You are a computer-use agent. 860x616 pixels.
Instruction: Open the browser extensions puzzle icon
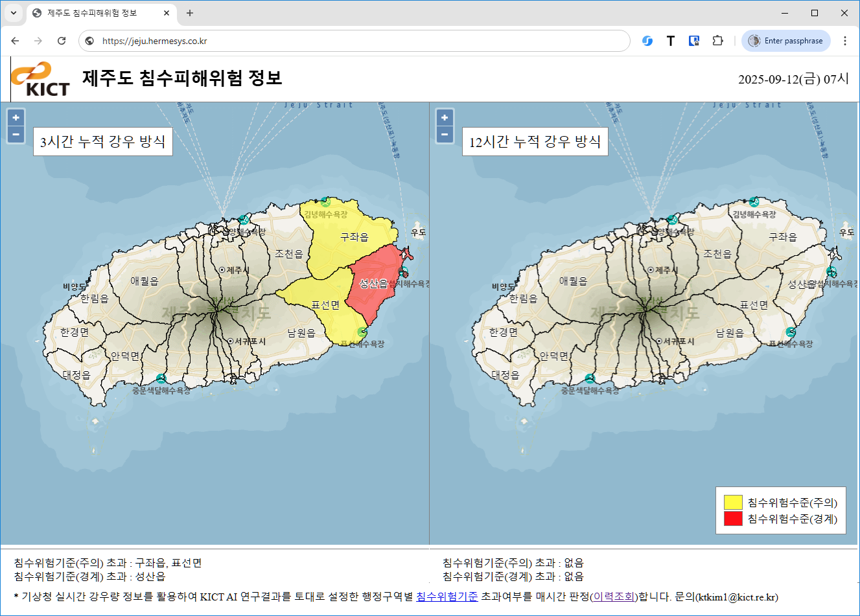(717, 41)
